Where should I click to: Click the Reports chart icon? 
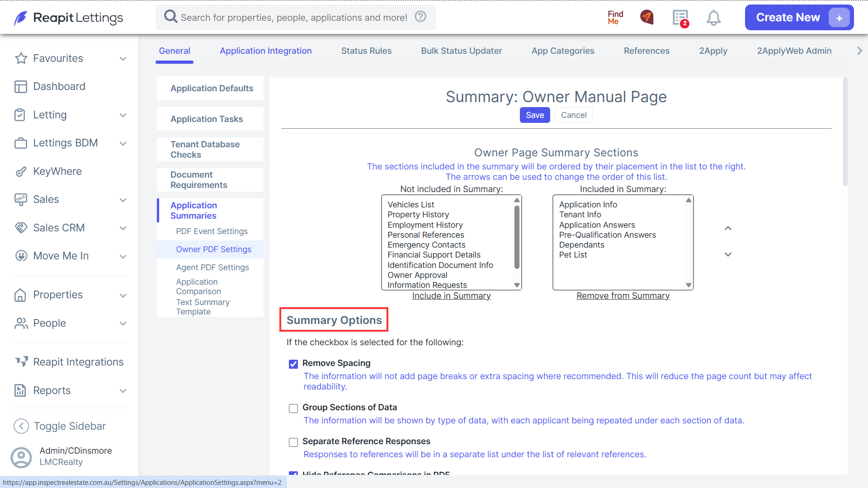point(20,390)
